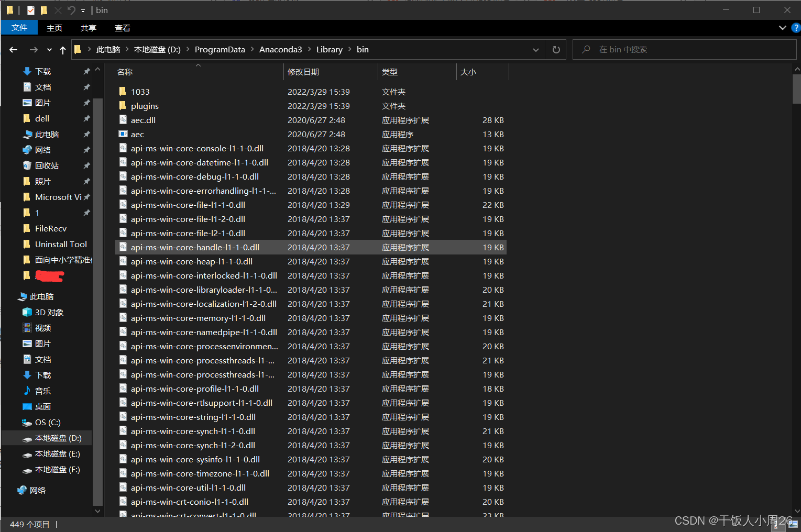Jump to ProgramData in the address bar
The height and width of the screenshot is (532, 801).
220,50
